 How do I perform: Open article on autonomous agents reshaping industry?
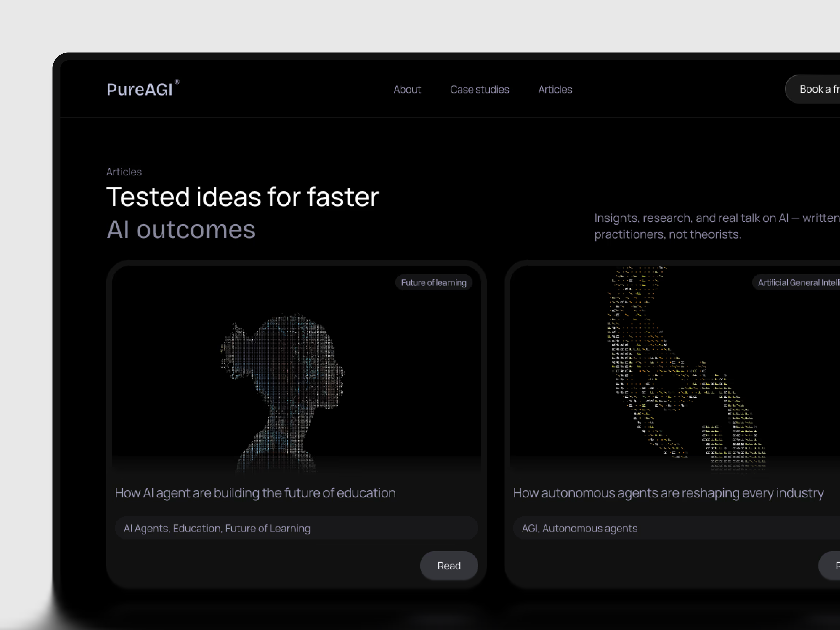[668, 492]
